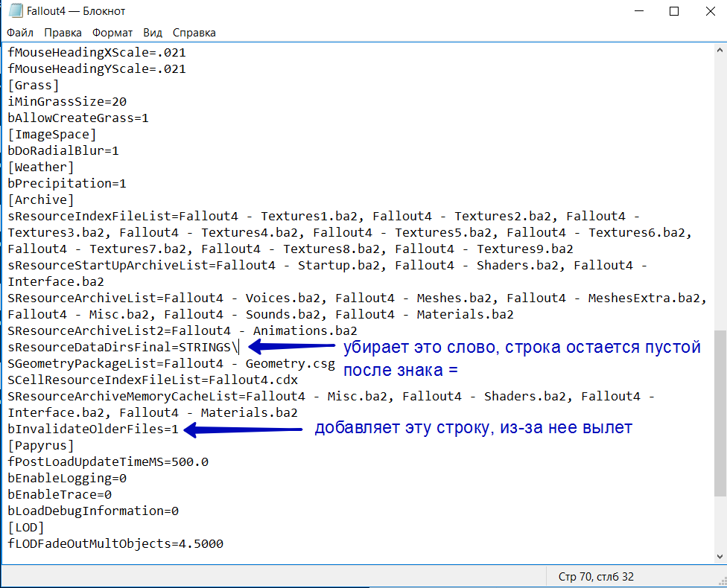Place cursor on [Archive] header
The height and width of the screenshot is (588, 727).
tap(41, 200)
